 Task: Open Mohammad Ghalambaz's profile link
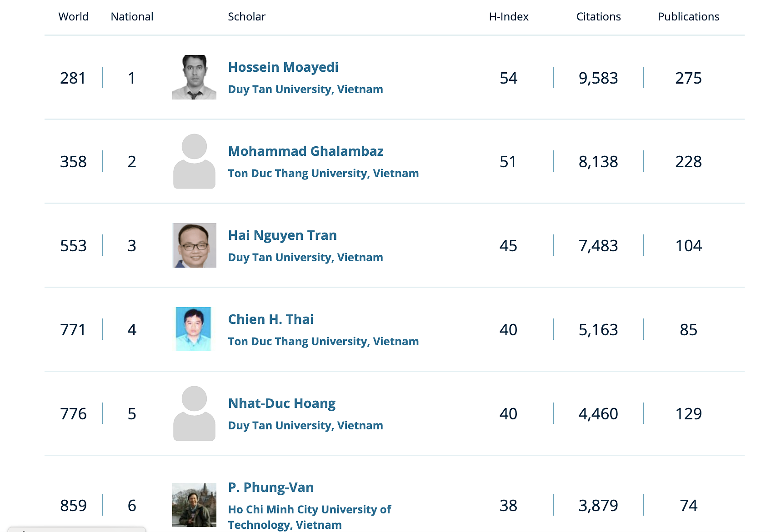click(305, 151)
